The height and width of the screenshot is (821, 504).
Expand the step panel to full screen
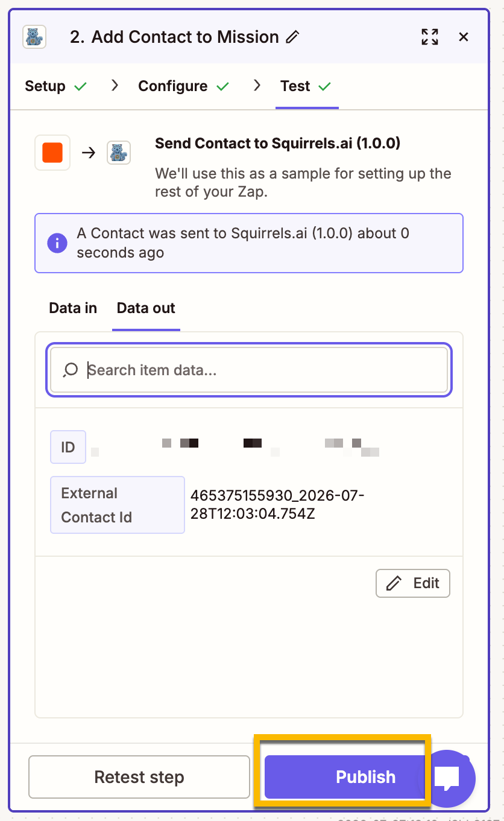click(x=430, y=37)
